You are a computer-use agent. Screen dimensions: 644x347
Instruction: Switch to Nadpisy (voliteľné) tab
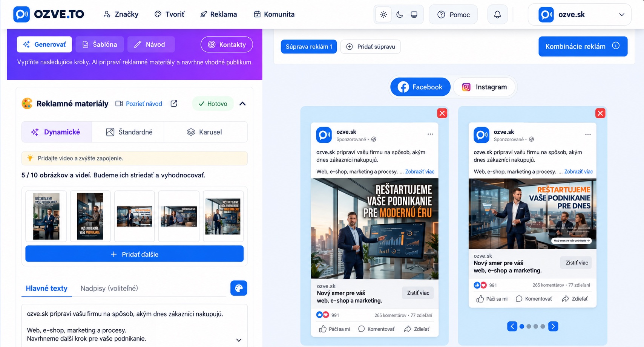click(109, 288)
